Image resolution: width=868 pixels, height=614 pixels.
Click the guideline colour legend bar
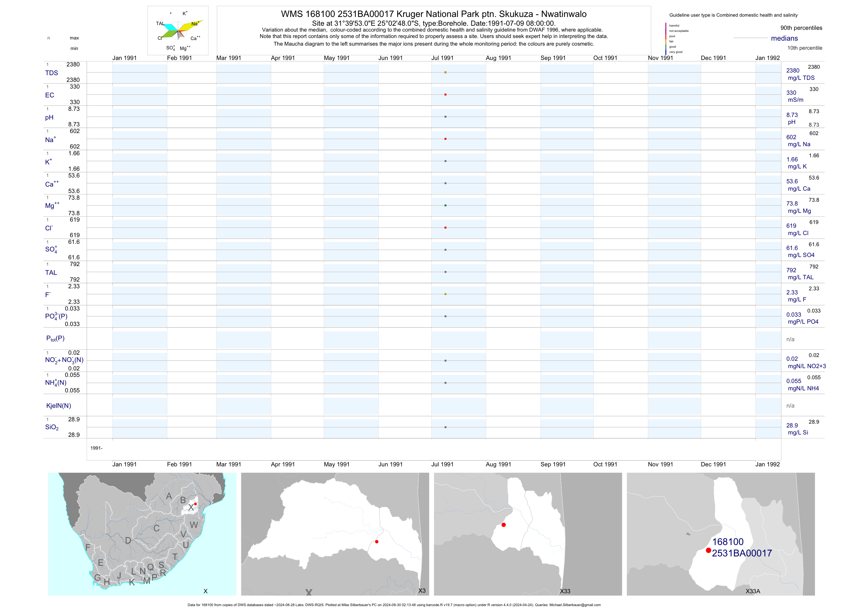666,38
